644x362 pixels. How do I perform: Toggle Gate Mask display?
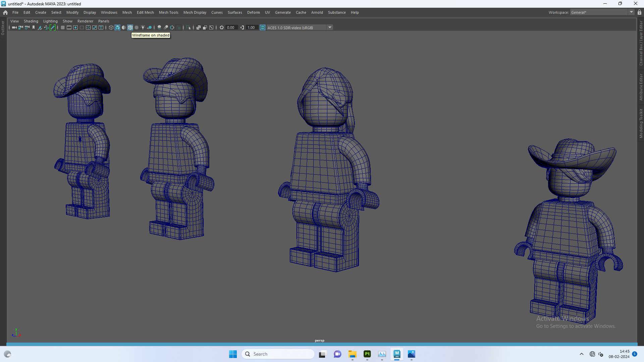click(82, 27)
